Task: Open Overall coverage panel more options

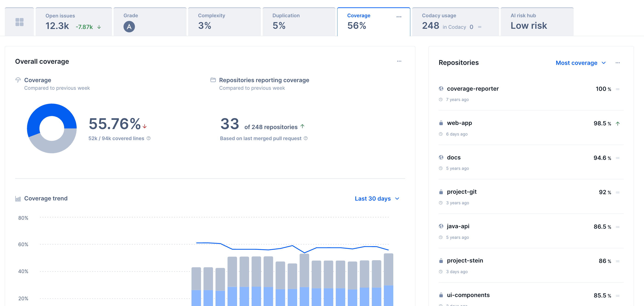Action: (x=399, y=61)
